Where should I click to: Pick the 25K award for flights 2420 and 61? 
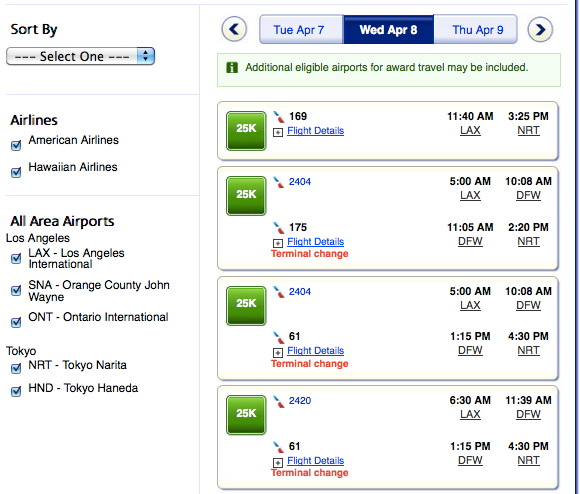[x=246, y=415]
